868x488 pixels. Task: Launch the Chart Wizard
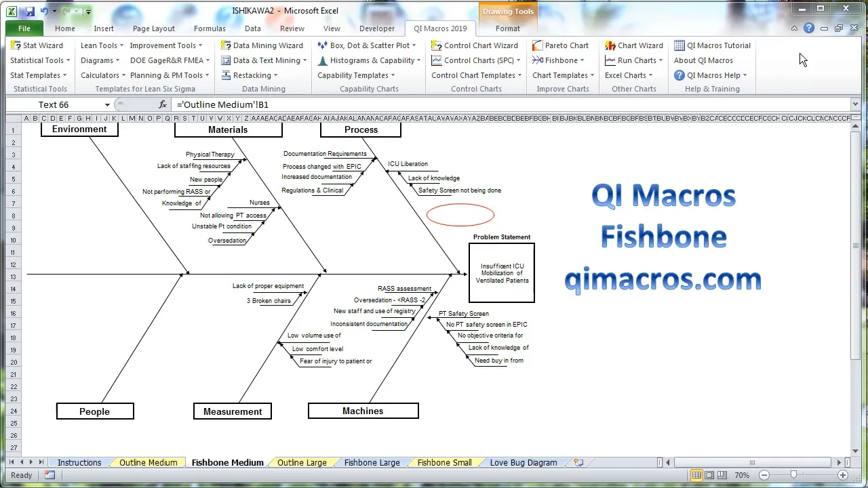633,45
